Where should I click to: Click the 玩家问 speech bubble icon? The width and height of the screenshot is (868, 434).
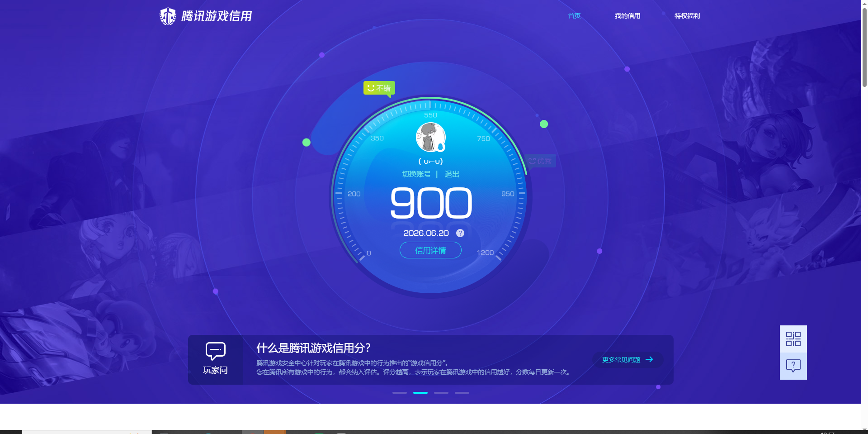tap(216, 351)
